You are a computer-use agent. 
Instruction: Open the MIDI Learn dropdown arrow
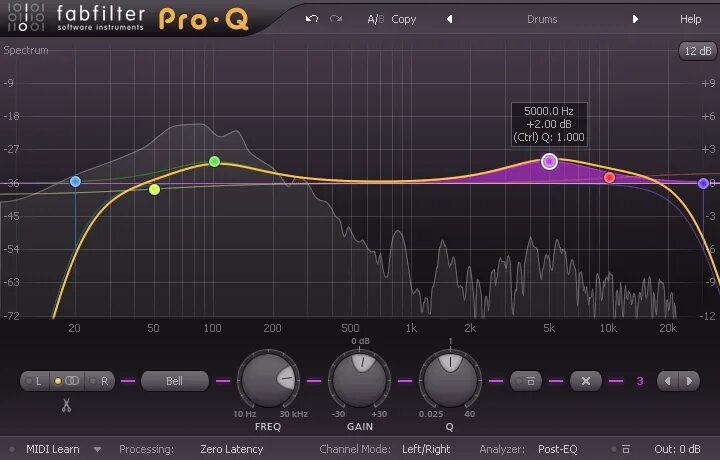click(x=97, y=449)
